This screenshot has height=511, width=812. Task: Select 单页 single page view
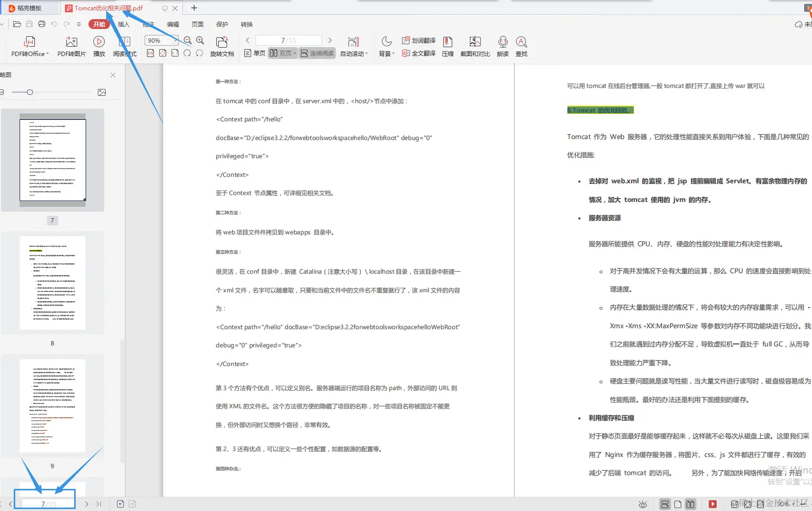255,53
